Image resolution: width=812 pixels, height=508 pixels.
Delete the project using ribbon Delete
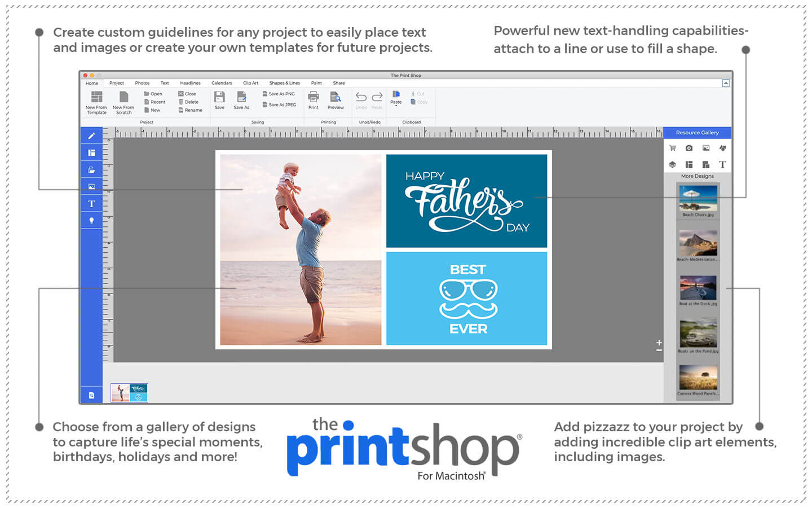188,102
